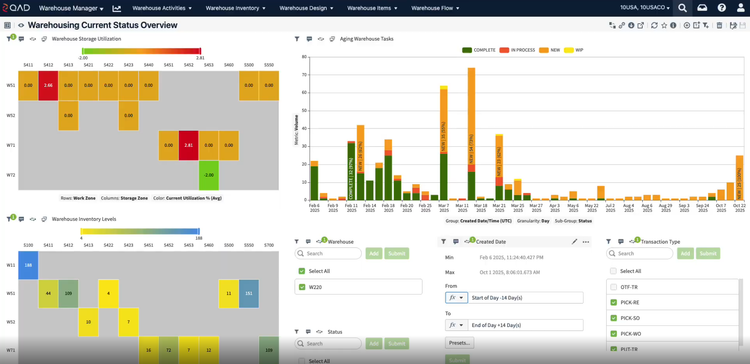Click the To field 'End of Day +14 Day(s)'
The image size is (750, 364).
pyautogui.click(x=526, y=325)
